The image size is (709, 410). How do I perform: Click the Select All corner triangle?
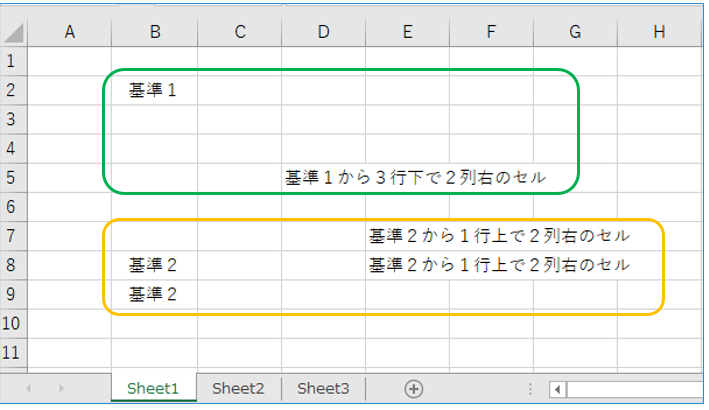pyautogui.click(x=14, y=33)
